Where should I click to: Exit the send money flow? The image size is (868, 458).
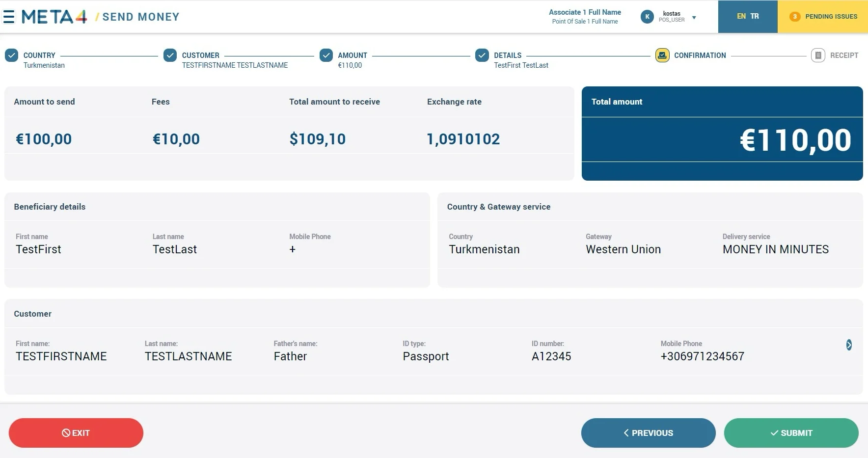click(x=76, y=433)
